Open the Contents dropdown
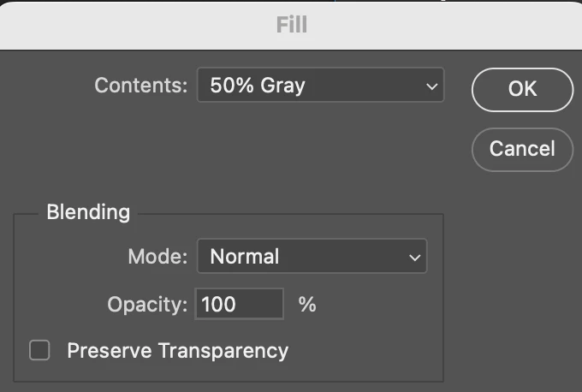This screenshot has width=582, height=392. pos(320,86)
